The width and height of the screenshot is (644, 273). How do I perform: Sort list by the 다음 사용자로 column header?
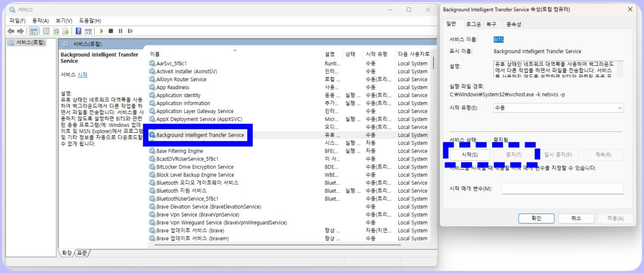(x=413, y=54)
